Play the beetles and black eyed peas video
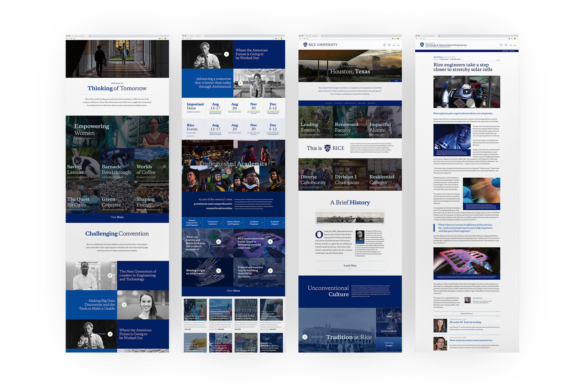 218,242
